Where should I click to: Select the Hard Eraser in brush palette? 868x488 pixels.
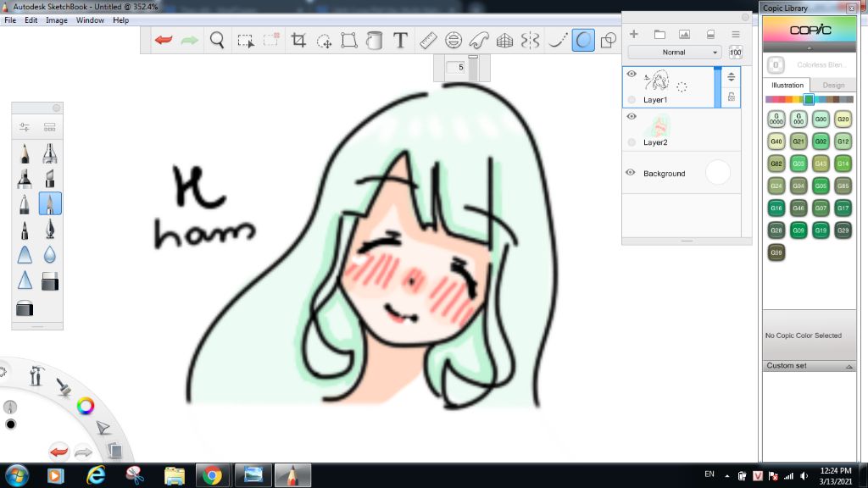[49, 280]
